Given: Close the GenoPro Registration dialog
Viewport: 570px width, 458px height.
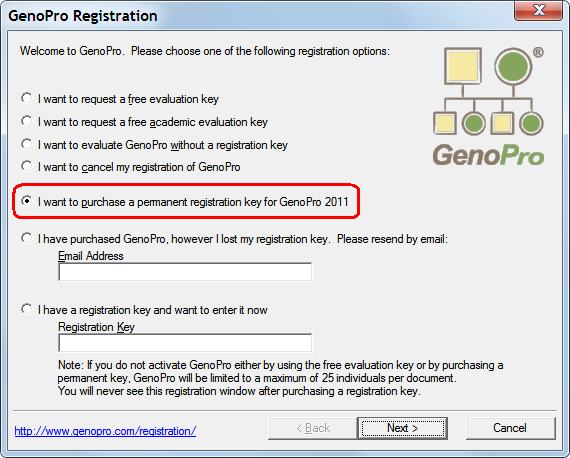Looking at the screenshot, I should (539, 10).
